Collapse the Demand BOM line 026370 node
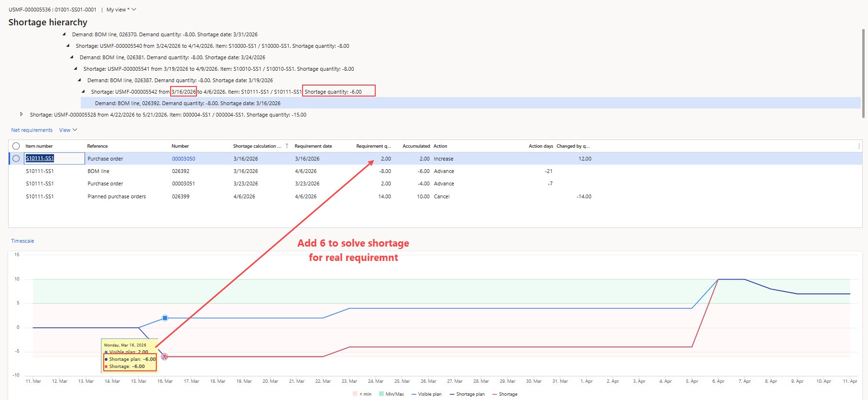The width and height of the screenshot is (868, 400). click(64, 34)
